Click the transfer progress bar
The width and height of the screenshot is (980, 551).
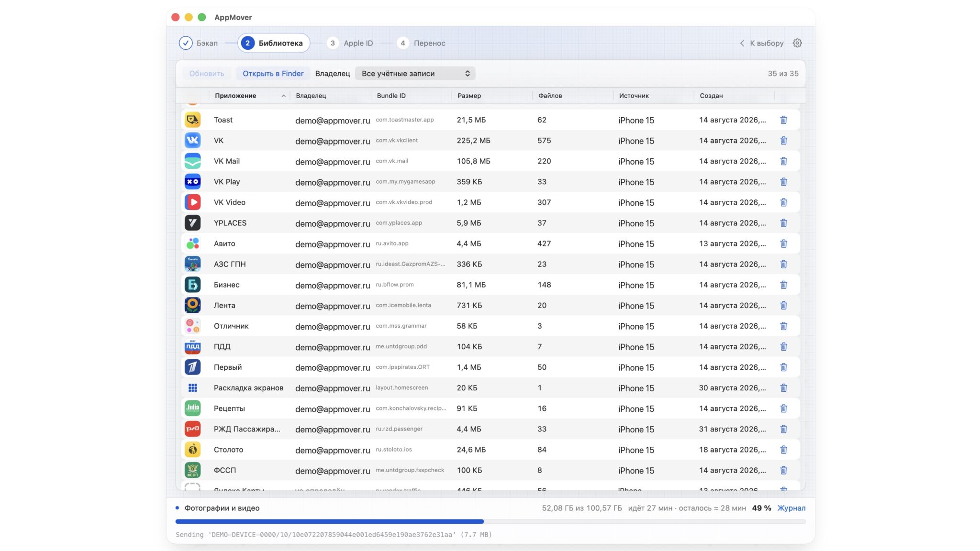(x=490, y=521)
